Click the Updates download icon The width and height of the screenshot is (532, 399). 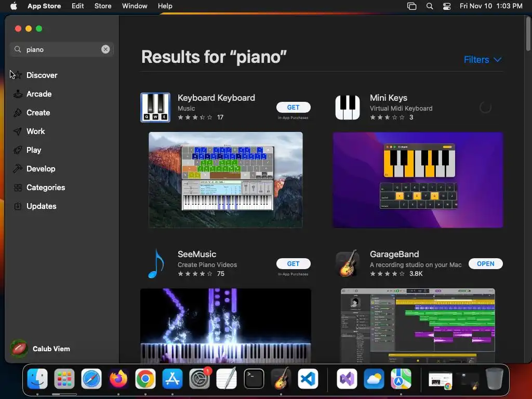pos(18,206)
